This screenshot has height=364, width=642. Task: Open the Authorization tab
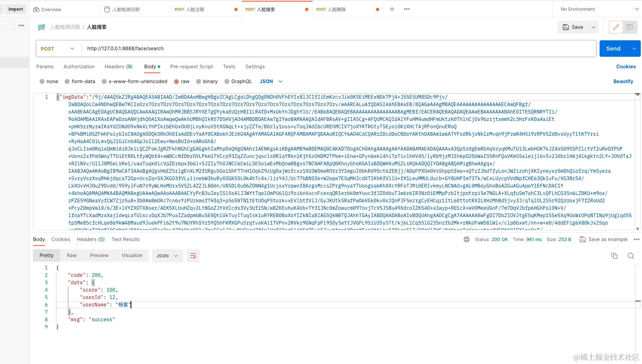point(79,67)
